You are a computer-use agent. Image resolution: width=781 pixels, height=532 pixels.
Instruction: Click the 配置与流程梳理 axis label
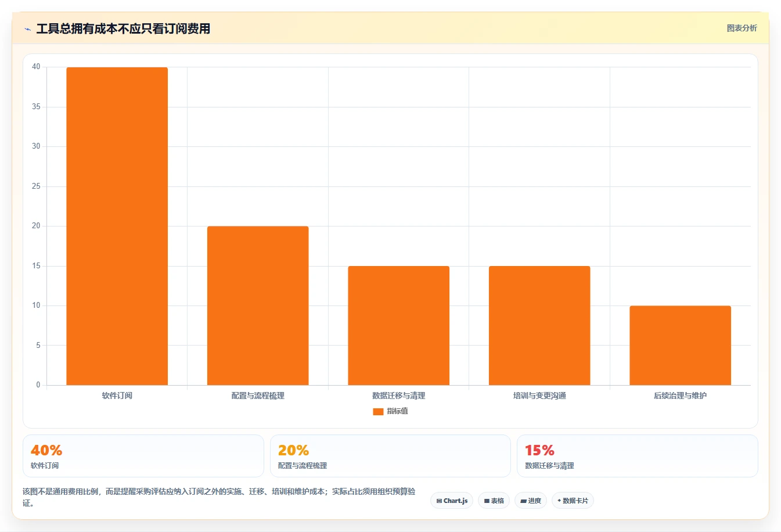258,396
